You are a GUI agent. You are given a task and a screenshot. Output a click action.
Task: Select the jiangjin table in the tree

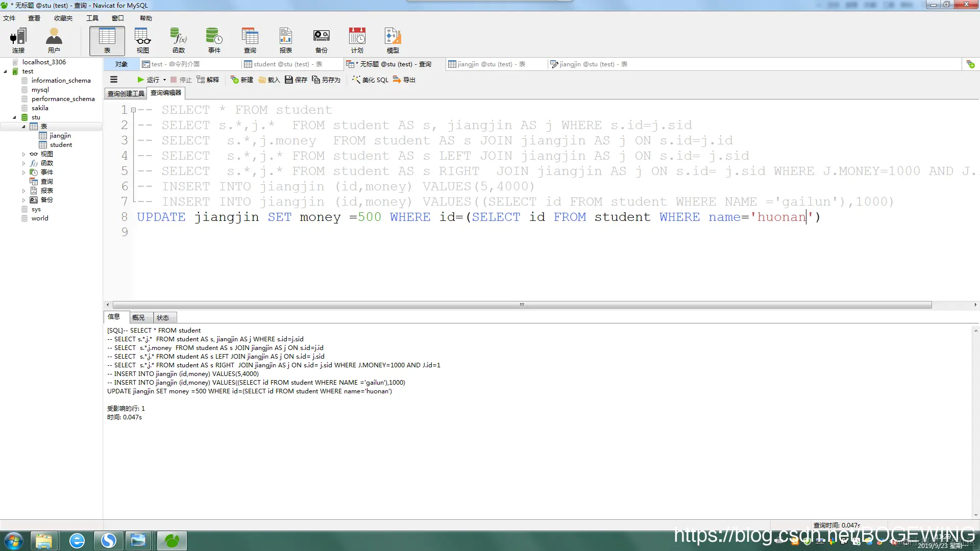tap(60, 136)
